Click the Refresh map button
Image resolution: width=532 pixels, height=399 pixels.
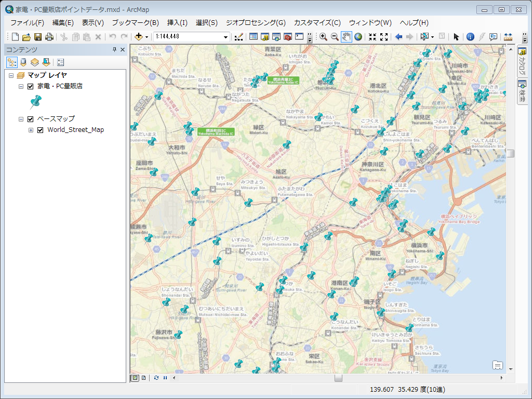[x=156, y=378]
